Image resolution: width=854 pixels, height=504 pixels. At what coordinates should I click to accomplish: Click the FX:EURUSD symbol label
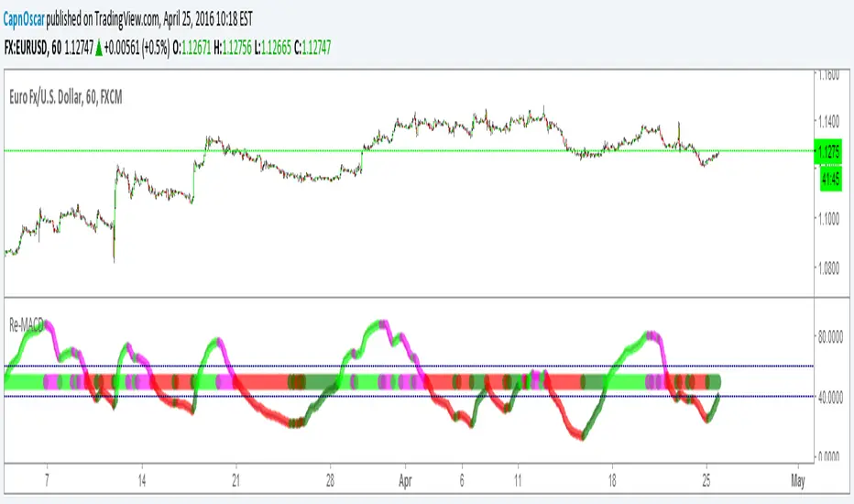point(26,48)
